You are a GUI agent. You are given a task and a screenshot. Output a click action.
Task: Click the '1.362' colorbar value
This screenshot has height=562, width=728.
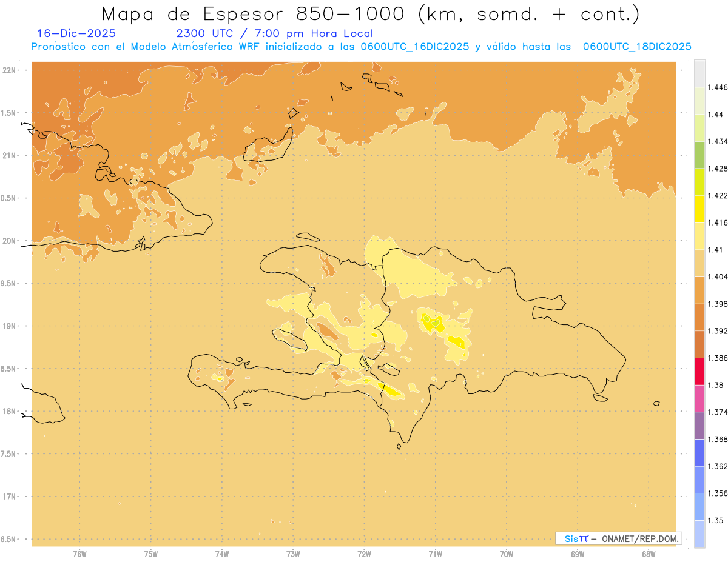point(716,466)
